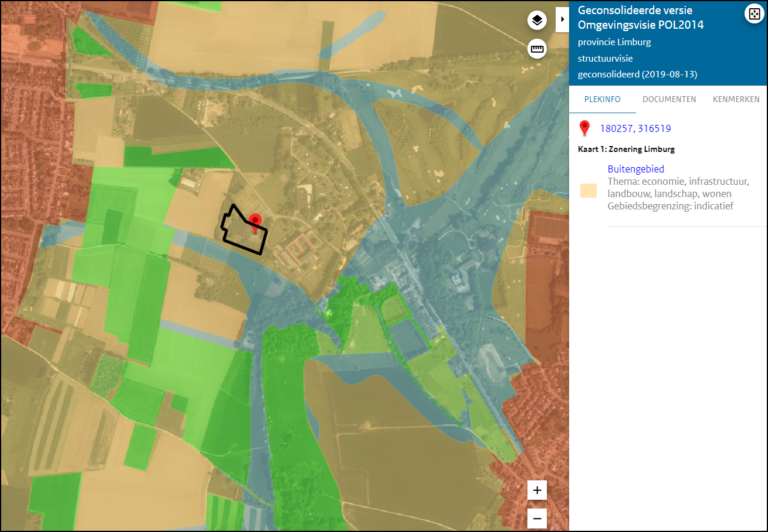Click the red pin icon beside coordinates
This screenshot has height=532, width=768.
pos(584,128)
